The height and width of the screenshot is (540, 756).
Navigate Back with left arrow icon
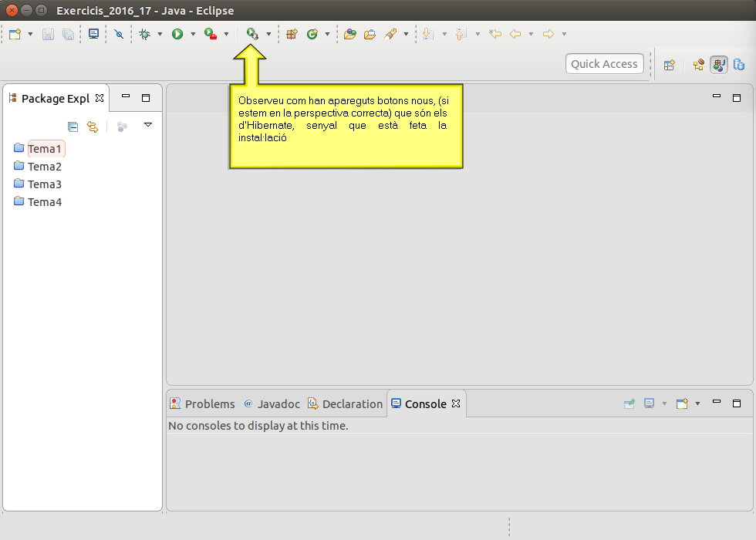coord(515,34)
